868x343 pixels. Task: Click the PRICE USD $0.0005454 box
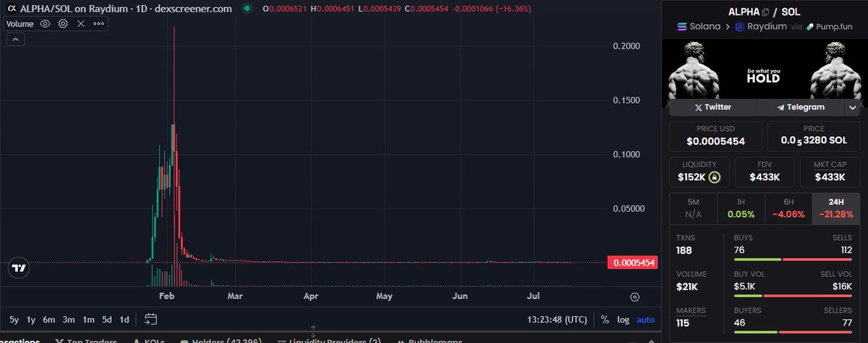(715, 135)
